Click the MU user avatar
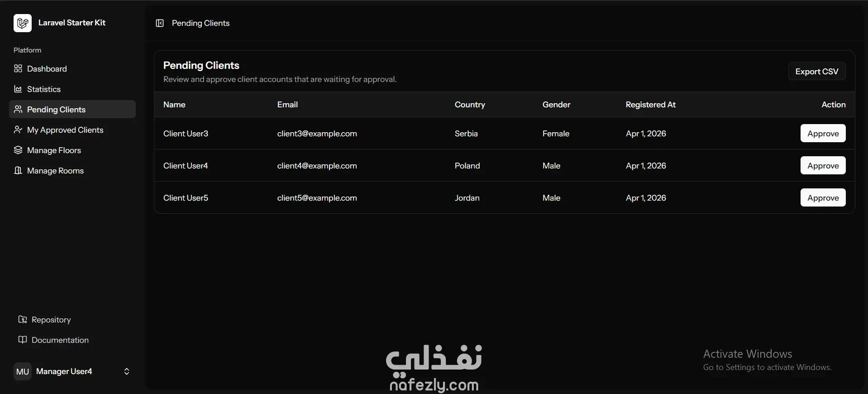 pos(23,371)
